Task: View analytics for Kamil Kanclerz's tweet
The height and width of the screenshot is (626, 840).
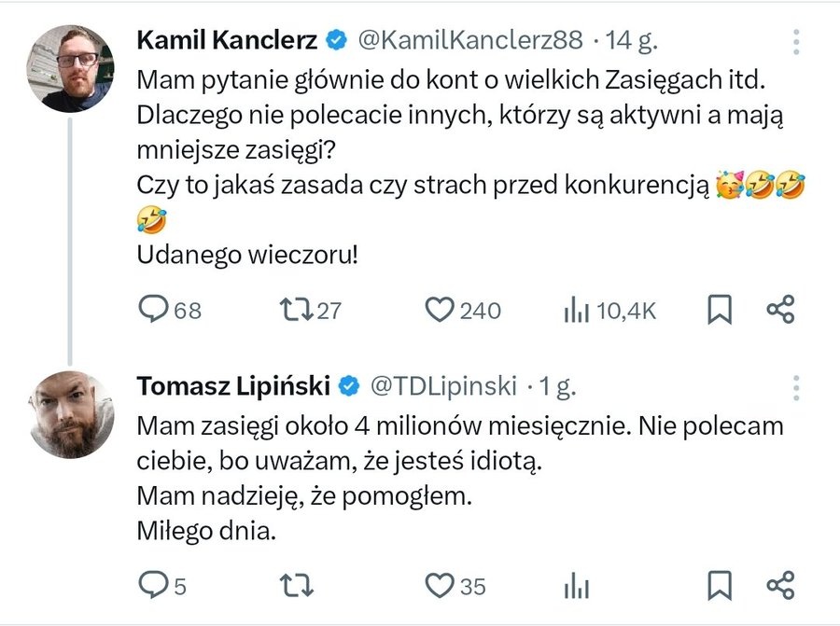Action: click(576, 311)
